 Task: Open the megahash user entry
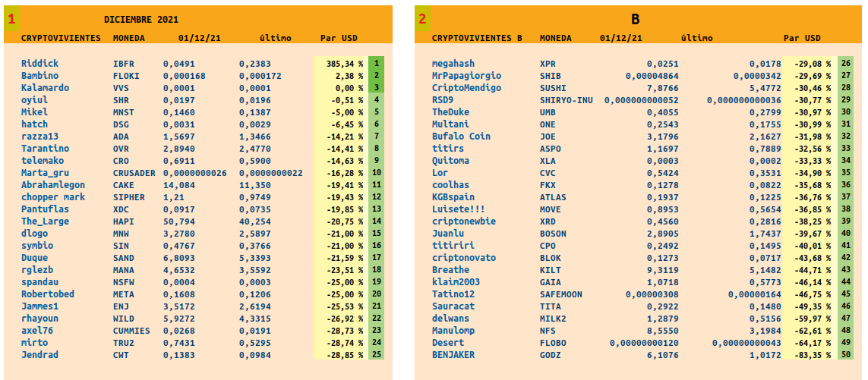tap(453, 64)
